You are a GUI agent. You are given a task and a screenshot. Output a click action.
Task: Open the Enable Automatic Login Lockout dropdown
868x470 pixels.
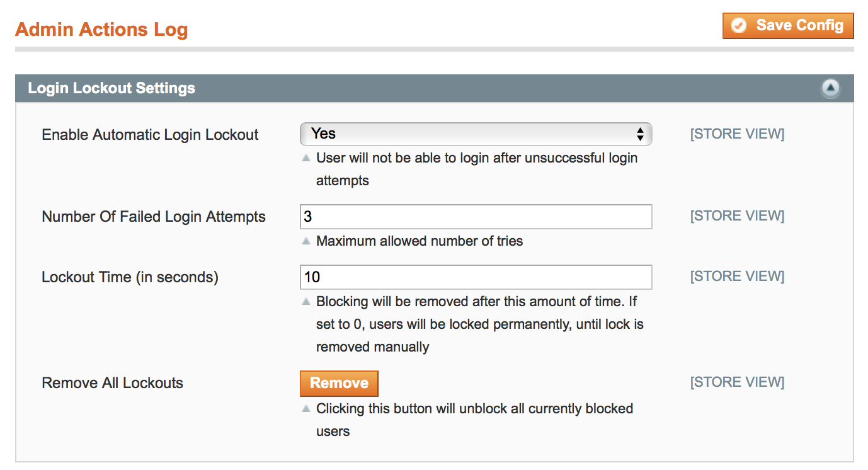pos(476,134)
